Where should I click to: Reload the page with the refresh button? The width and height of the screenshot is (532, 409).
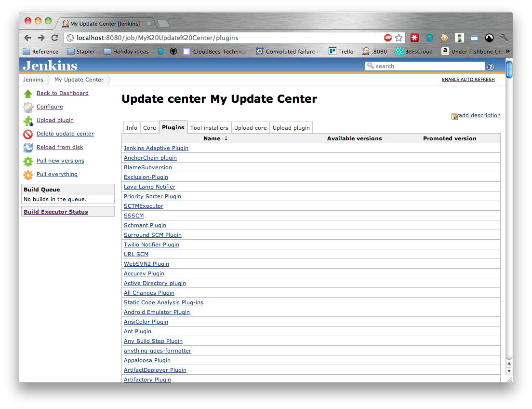(54, 38)
